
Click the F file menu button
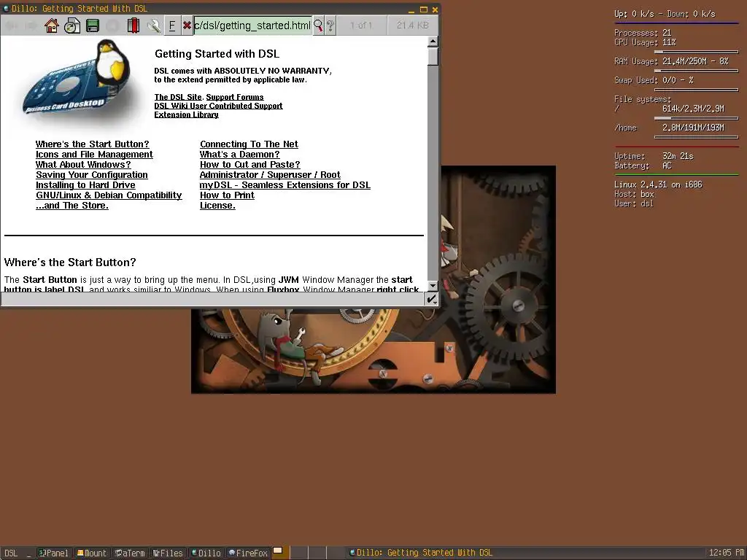pyautogui.click(x=172, y=26)
